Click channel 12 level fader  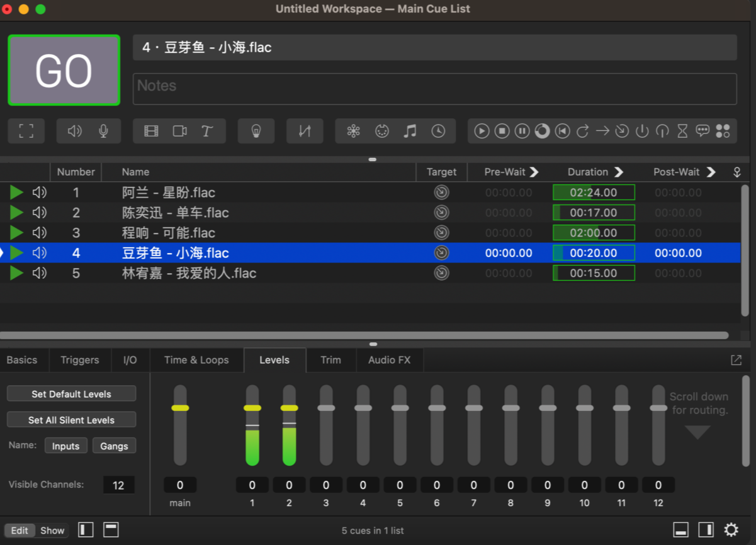coord(658,408)
